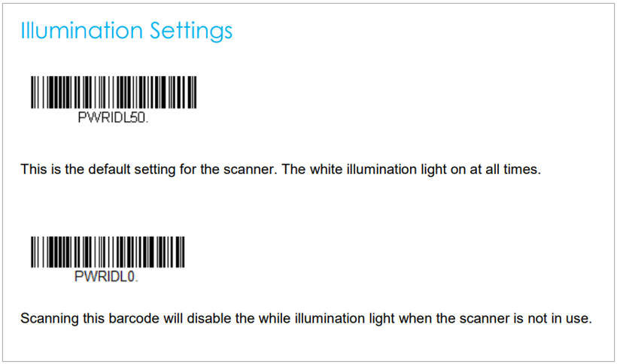The height and width of the screenshot is (364, 617).
Task: Click the words "at all times."
Action: [505, 169]
